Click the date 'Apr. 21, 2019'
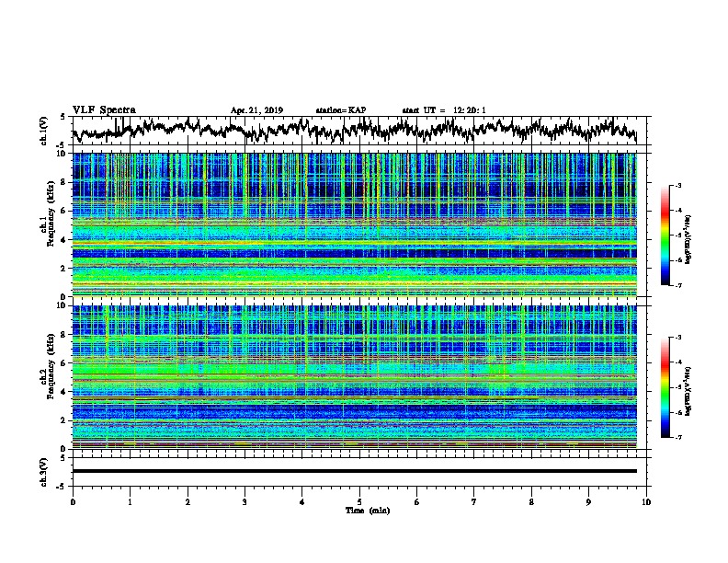728x563 pixels. pyautogui.click(x=256, y=110)
